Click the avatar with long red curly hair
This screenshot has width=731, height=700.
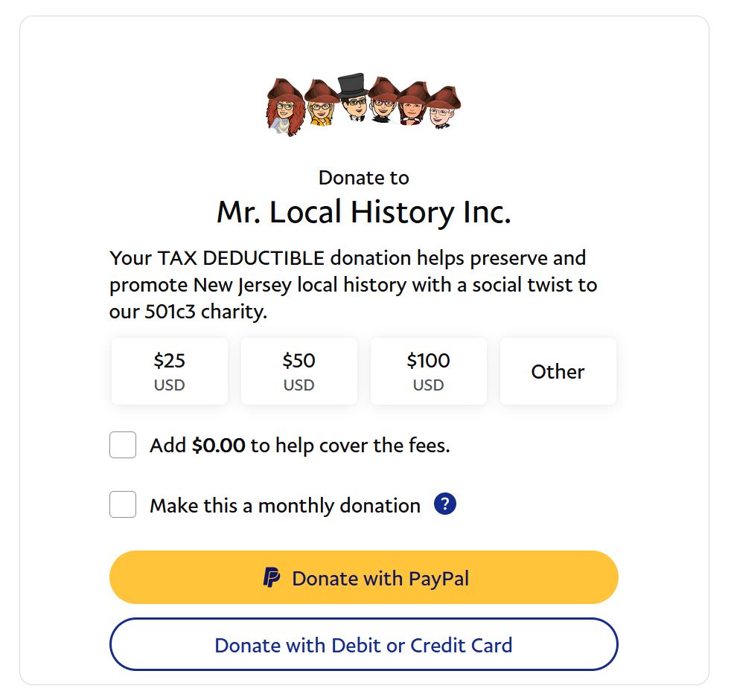[284, 108]
